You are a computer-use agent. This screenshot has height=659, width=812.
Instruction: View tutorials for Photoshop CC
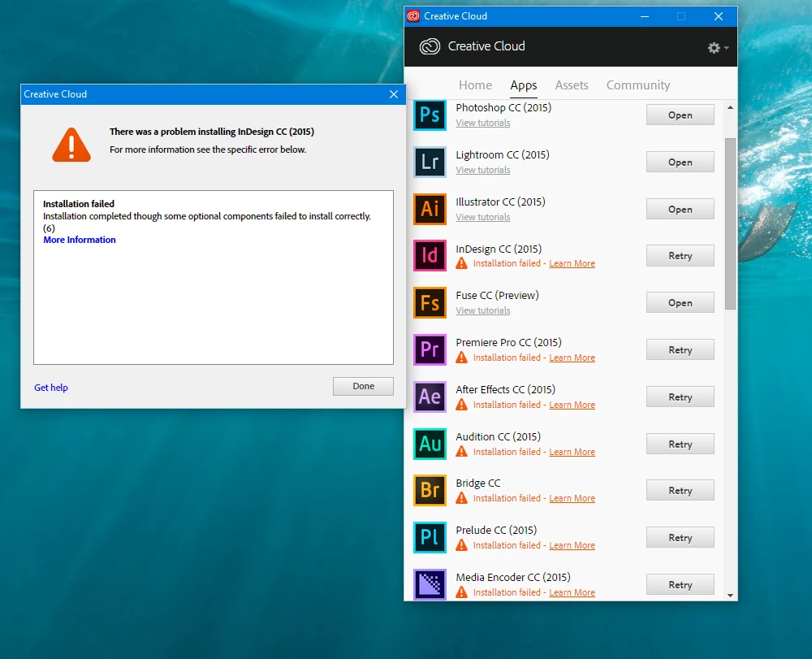pos(482,123)
